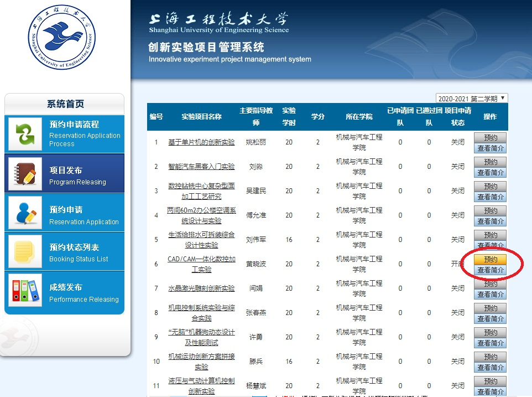
Task: Open the 2020-2021 semester dropdown
Action: click(471, 99)
